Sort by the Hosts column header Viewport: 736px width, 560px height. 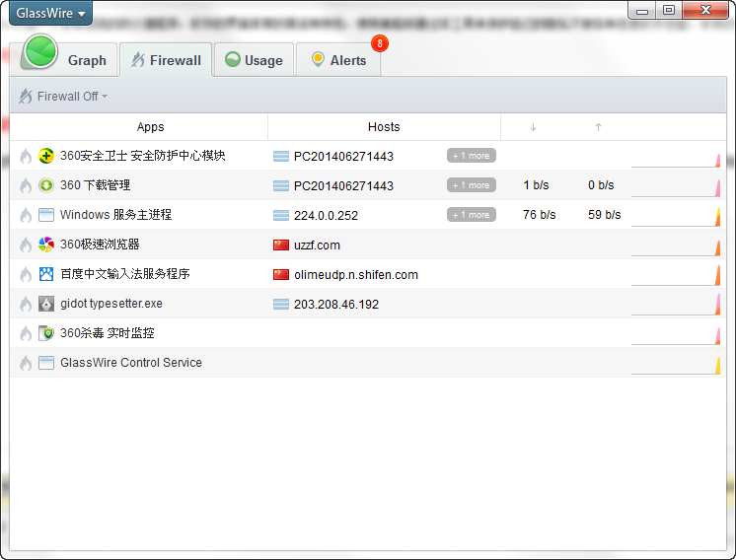tap(384, 127)
